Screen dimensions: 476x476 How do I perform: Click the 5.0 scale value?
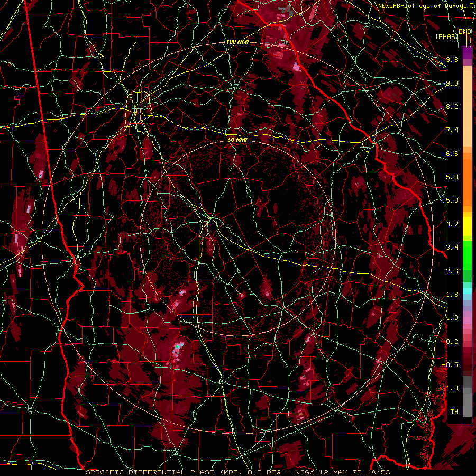[x=452, y=200]
